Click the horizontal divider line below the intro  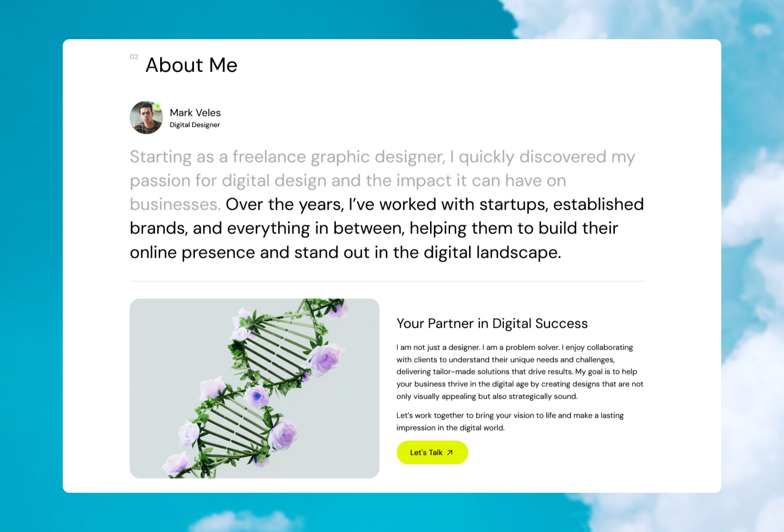point(388,281)
